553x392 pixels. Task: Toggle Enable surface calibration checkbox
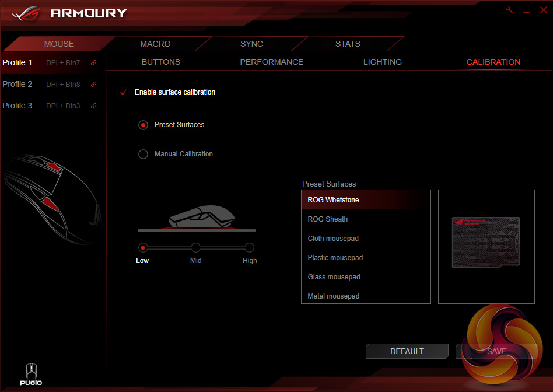coord(123,92)
